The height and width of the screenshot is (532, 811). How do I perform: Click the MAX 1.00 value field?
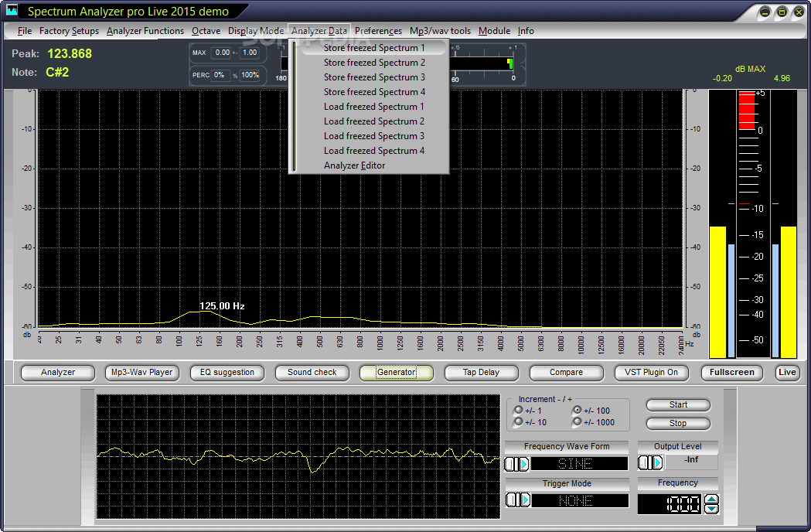pyautogui.click(x=250, y=53)
